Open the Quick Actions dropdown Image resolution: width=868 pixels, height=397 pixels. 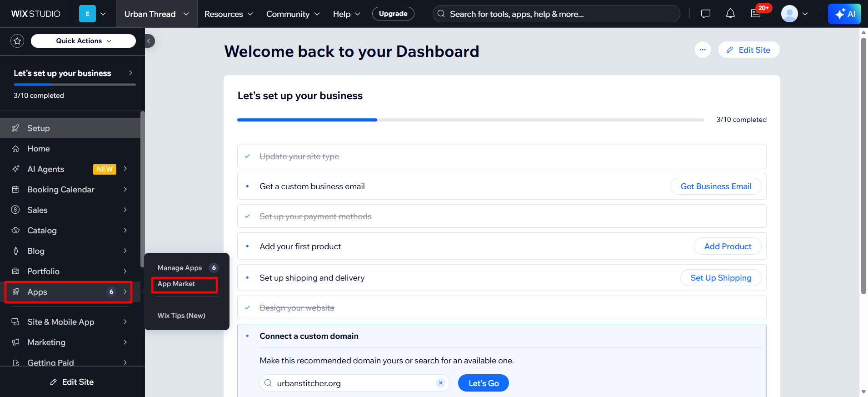pos(83,41)
